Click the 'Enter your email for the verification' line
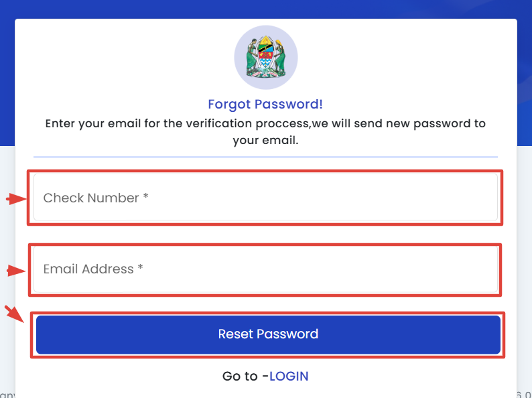The image size is (532, 398). 265,124
